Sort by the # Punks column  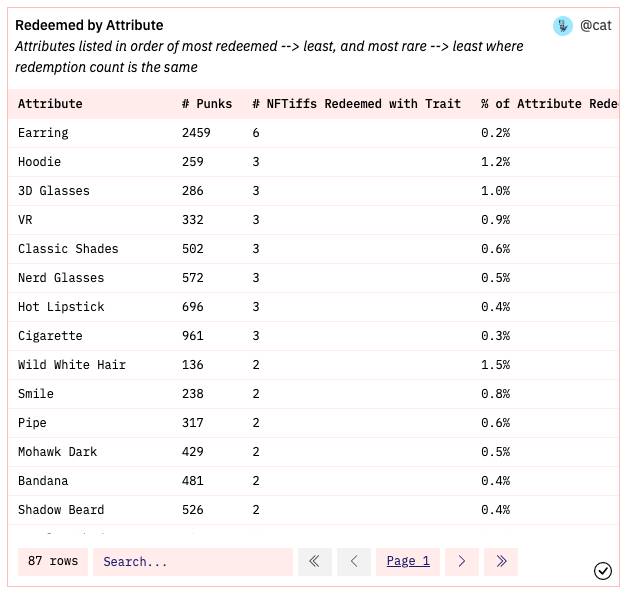tap(207, 103)
